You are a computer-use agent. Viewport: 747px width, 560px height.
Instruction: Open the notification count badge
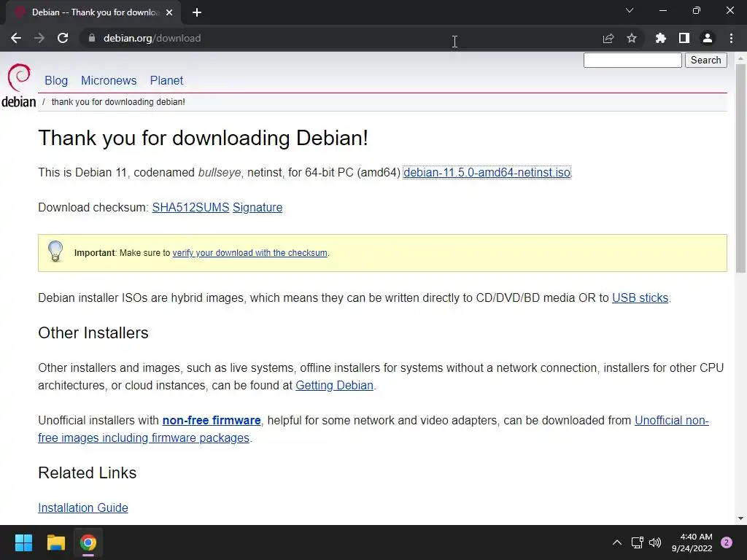(x=727, y=542)
